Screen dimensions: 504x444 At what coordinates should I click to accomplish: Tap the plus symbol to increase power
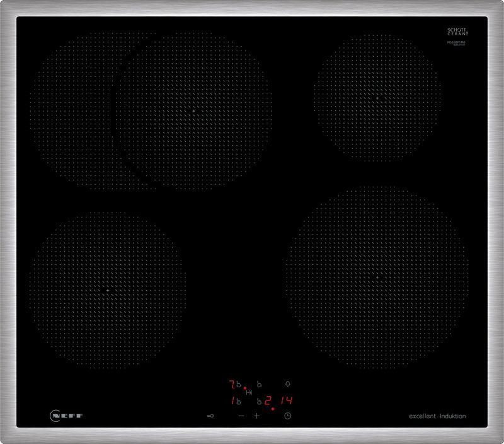coord(257,416)
